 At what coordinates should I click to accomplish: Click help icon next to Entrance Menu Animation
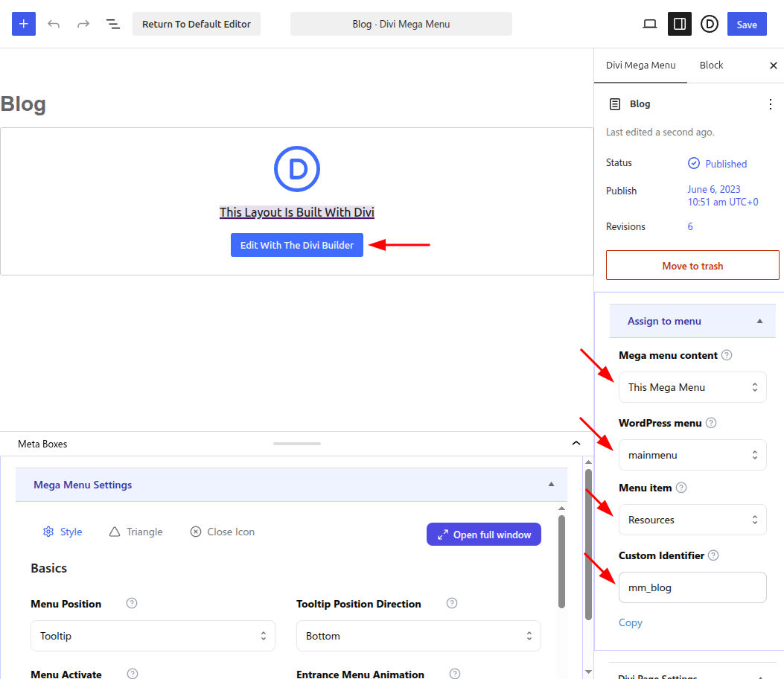click(x=454, y=674)
